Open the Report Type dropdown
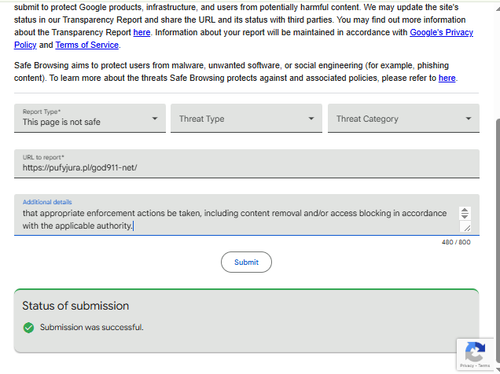The width and height of the screenshot is (500, 374). (x=90, y=118)
